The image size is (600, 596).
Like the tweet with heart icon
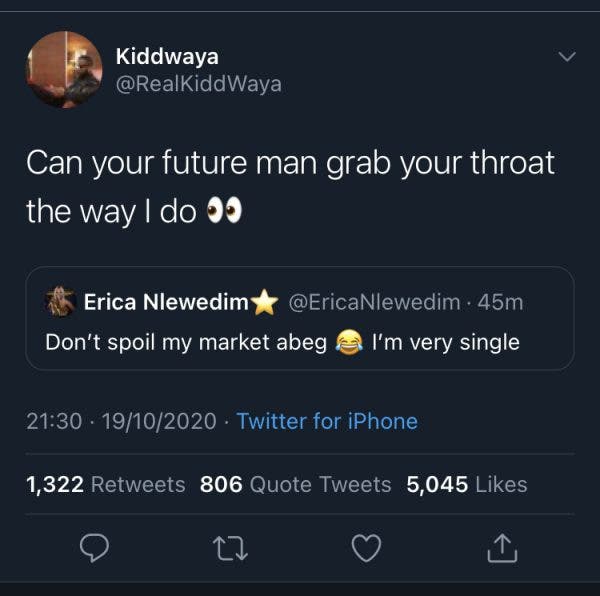368,547
